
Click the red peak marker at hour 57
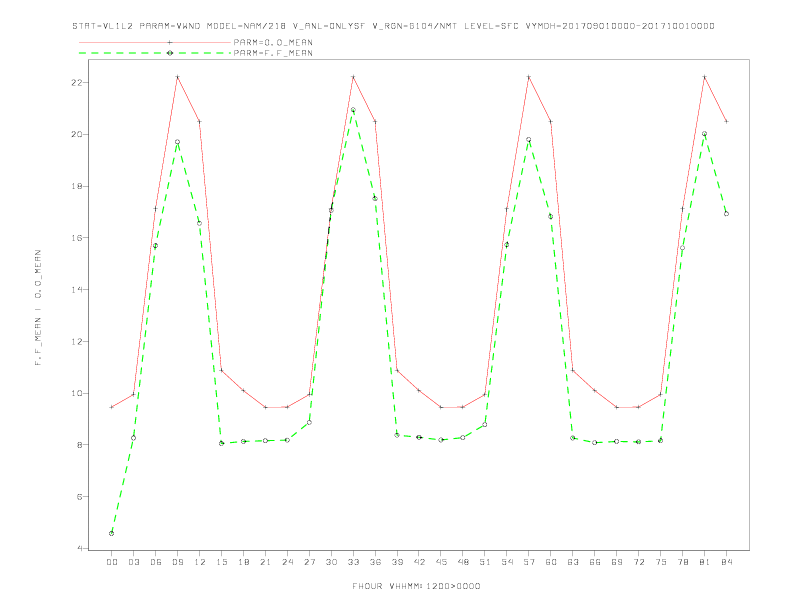(x=529, y=77)
